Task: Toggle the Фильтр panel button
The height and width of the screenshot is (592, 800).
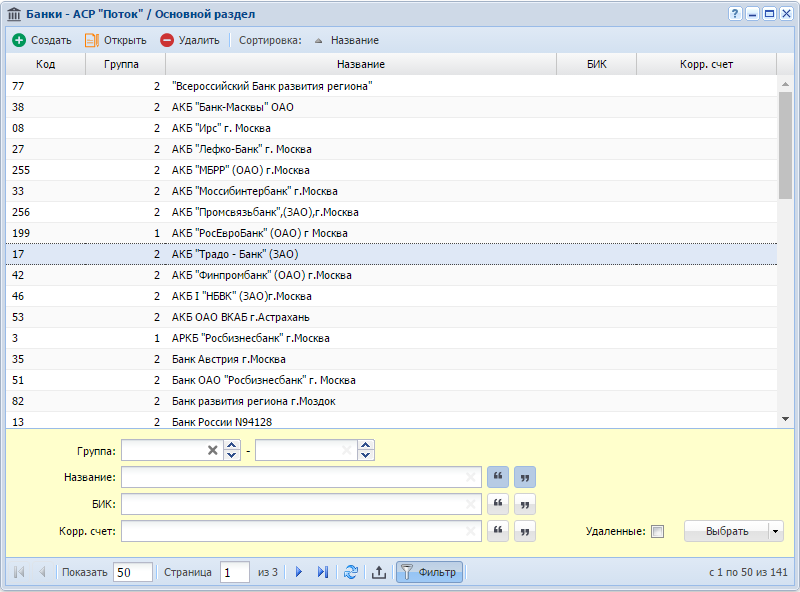Action: [430, 572]
